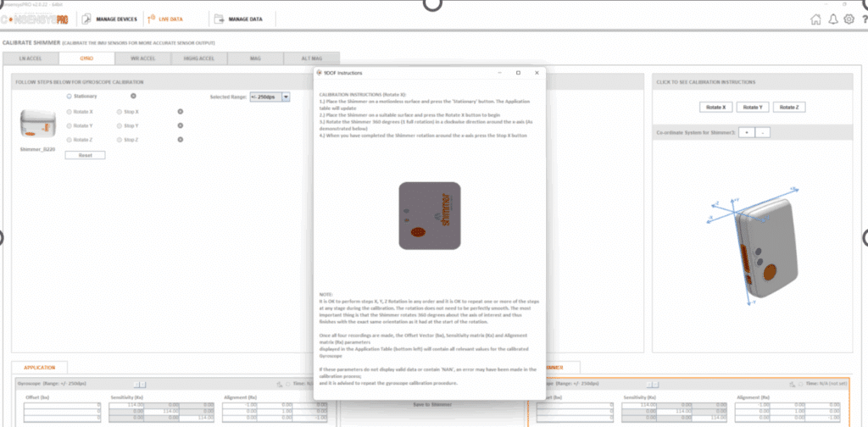The height and width of the screenshot is (427, 868).
Task: Select the Rotate X radio button
Action: point(69,112)
